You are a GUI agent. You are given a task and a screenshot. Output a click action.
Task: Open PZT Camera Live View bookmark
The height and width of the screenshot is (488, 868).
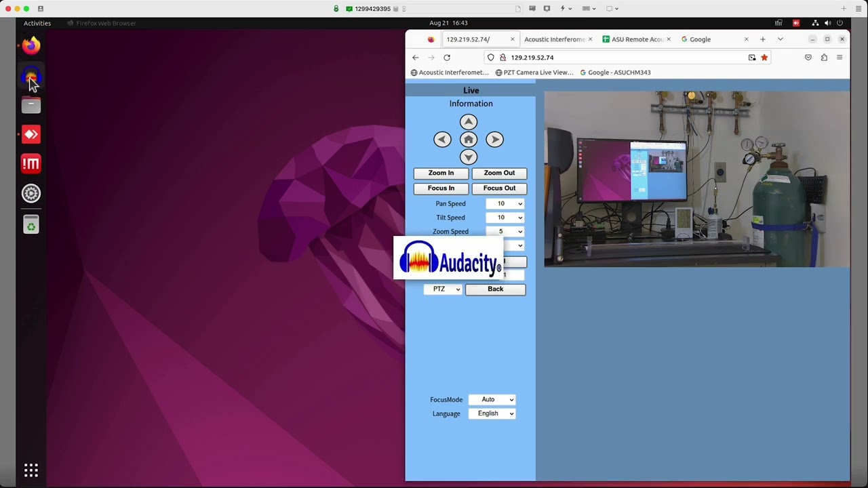pos(534,73)
